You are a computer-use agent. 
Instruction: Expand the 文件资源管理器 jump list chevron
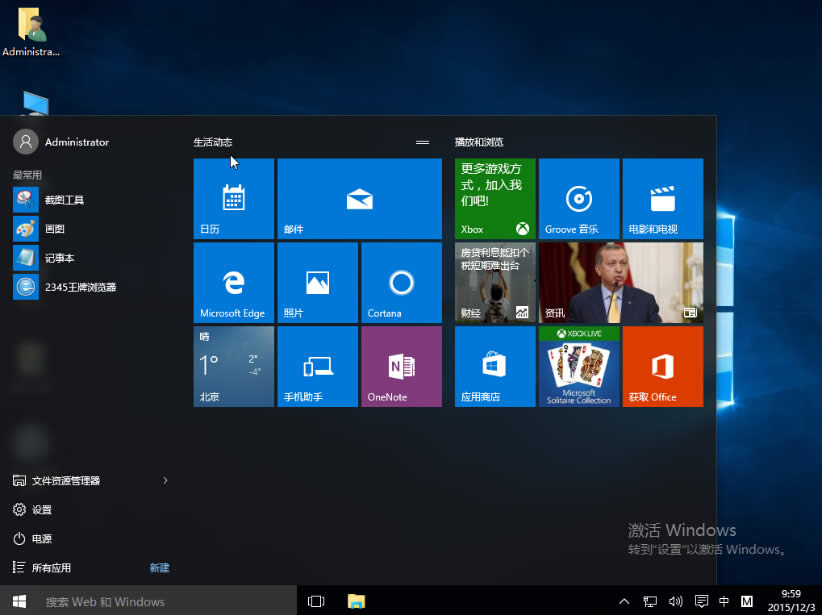click(x=164, y=480)
